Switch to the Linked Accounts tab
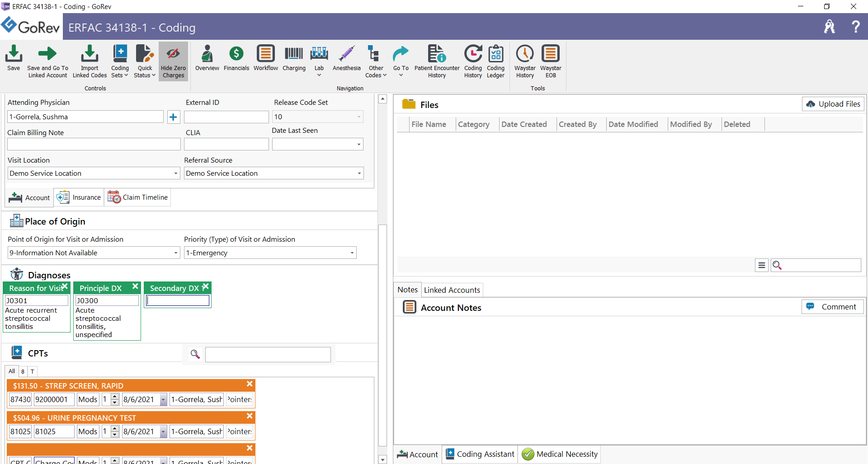This screenshot has width=868, height=464. 452,290
